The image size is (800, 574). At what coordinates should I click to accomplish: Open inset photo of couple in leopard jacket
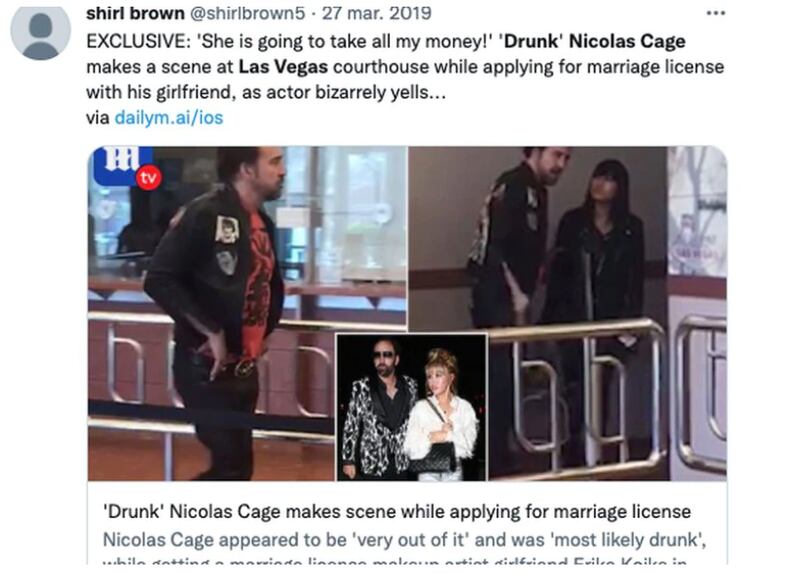pyautogui.click(x=412, y=407)
